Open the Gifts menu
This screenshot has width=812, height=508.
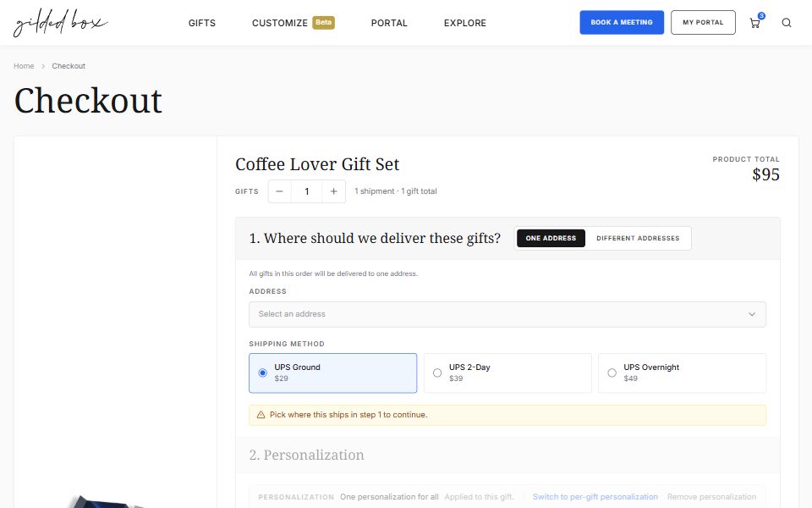click(202, 23)
